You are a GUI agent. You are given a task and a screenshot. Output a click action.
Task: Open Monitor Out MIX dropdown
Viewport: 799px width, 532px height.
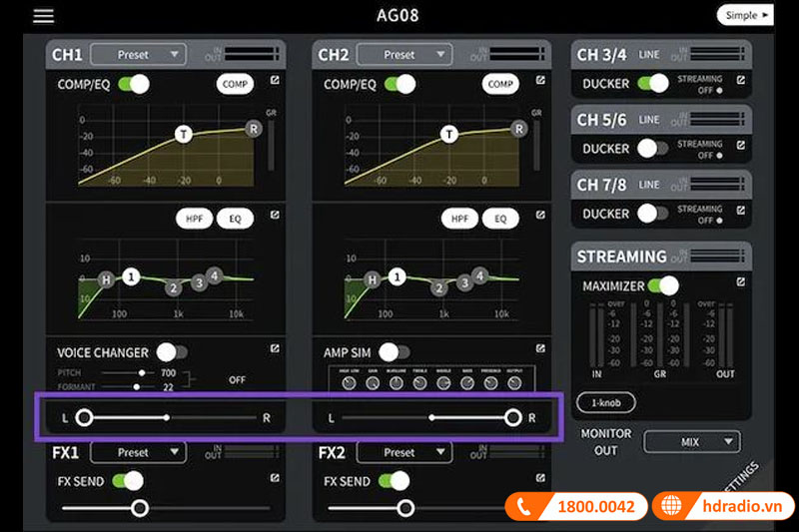click(692, 442)
